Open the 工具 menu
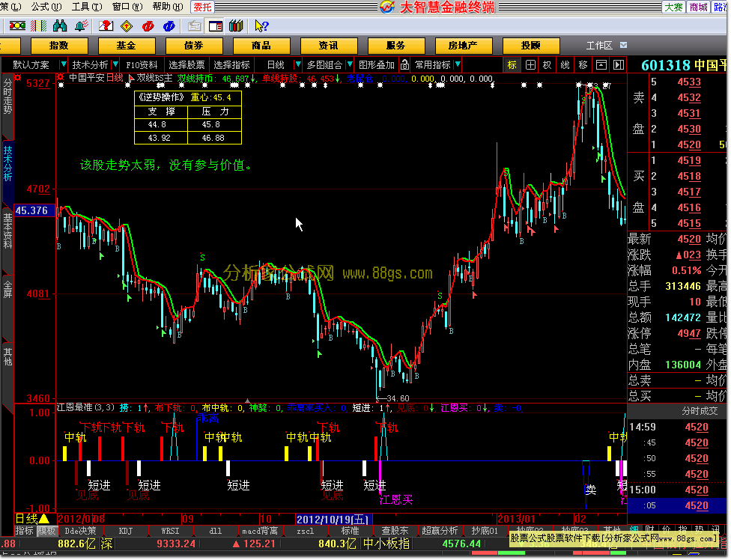 click(87, 7)
